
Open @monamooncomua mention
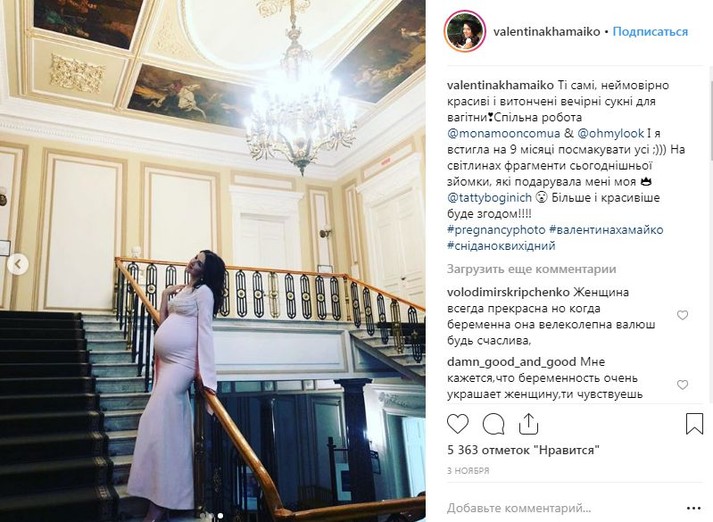click(x=503, y=134)
